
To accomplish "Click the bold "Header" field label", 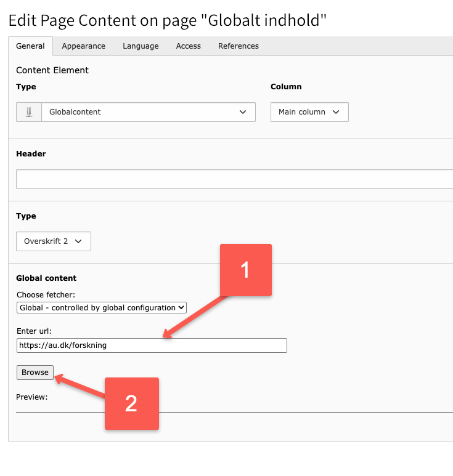I will (31, 154).
